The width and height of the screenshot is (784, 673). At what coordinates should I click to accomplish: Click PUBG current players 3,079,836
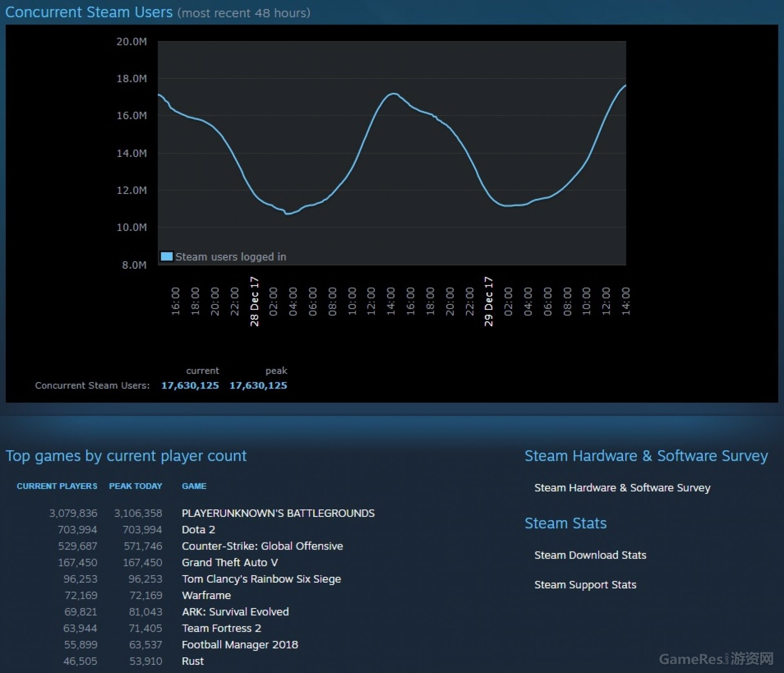click(73, 513)
